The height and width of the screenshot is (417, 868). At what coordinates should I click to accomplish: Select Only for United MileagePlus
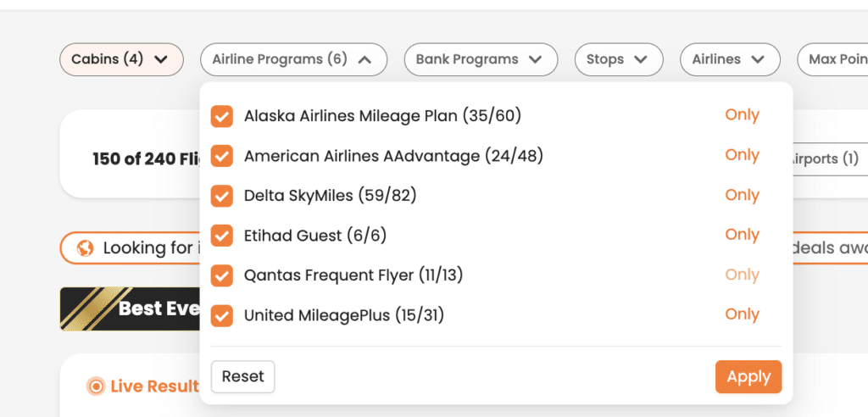(742, 314)
